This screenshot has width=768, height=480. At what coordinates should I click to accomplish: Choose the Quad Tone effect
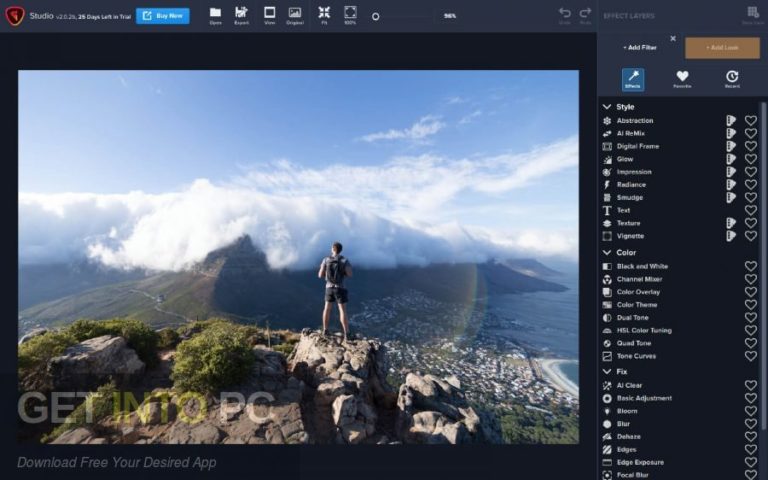(x=634, y=343)
